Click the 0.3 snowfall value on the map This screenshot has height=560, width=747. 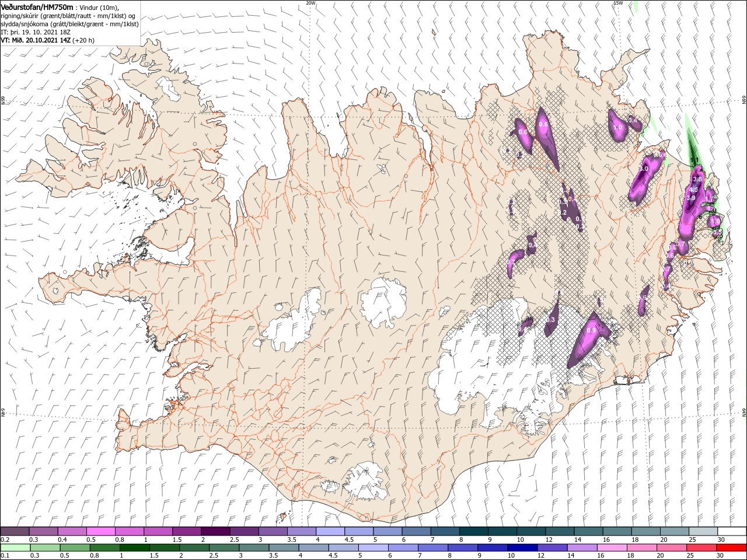550,320
